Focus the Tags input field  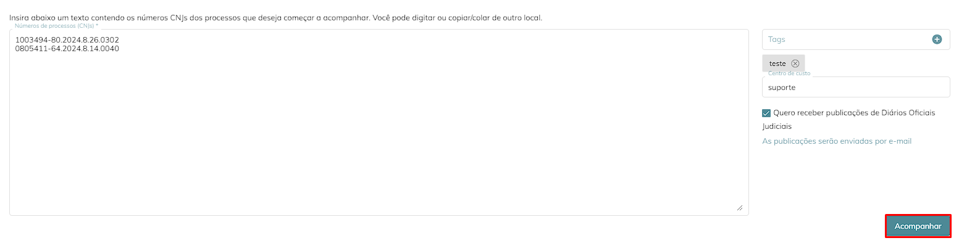846,39
